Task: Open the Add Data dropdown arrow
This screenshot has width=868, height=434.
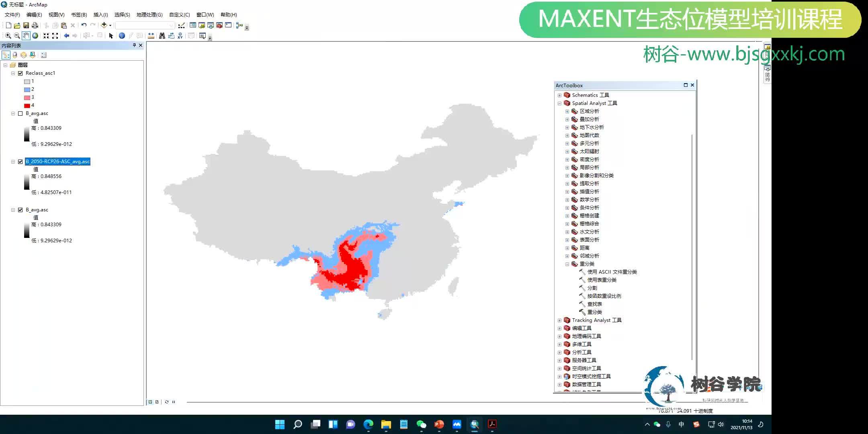Action: [x=110, y=25]
